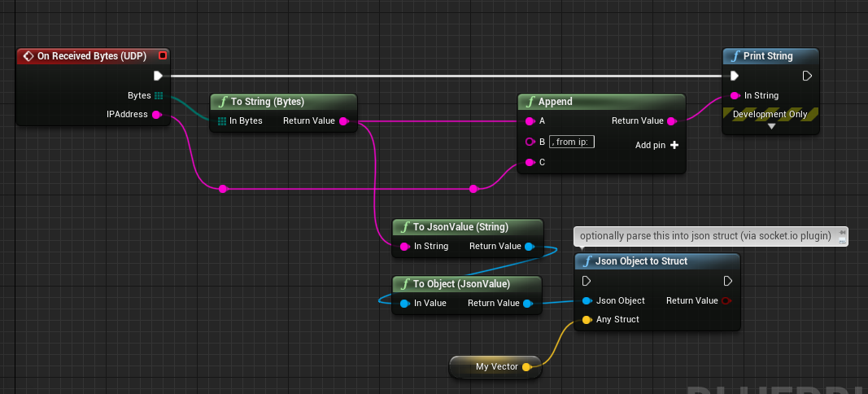Select the Append node header
The image size is (868, 394).
602,102
